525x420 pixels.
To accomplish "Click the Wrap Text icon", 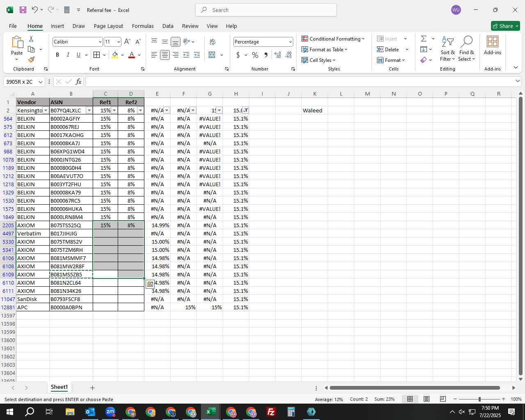I will [x=212, y=42].
